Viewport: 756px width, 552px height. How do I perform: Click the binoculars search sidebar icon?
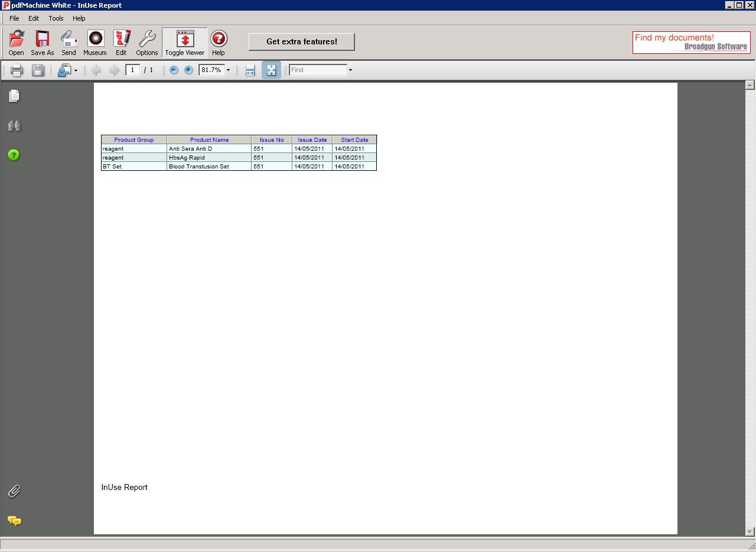pyautogui.click(x=14, y=126)
